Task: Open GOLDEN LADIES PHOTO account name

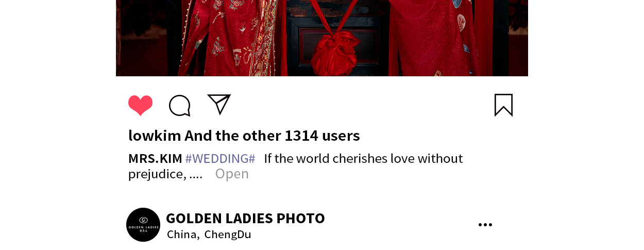Action: [245, 218]
